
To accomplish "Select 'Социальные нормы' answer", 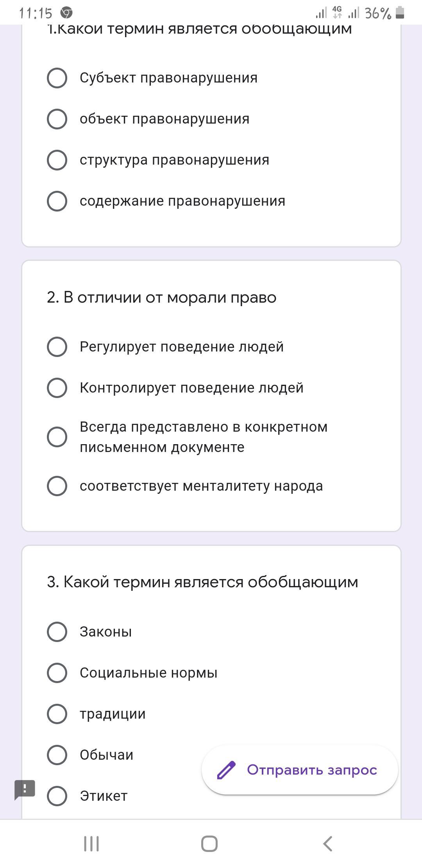I will point(57,673).
